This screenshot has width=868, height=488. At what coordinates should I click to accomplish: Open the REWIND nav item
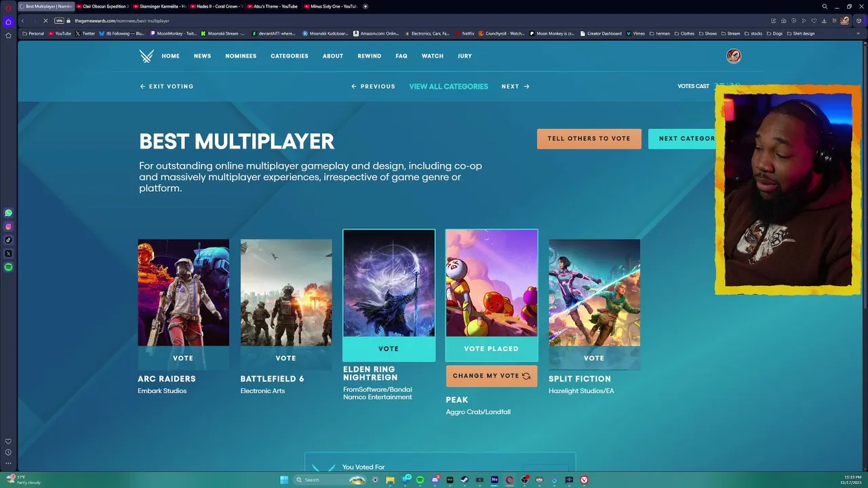[x=370, y=56]
